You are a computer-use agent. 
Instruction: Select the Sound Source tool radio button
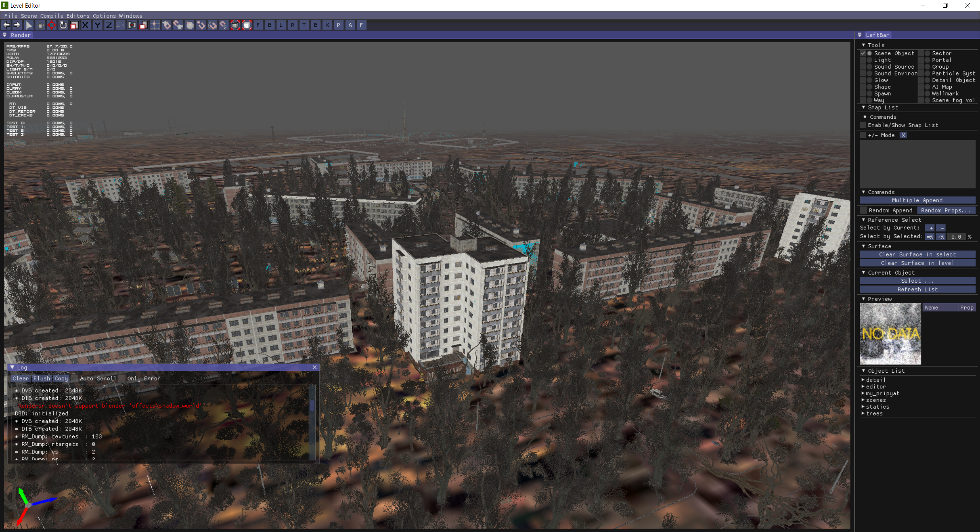tap(870, 67)
